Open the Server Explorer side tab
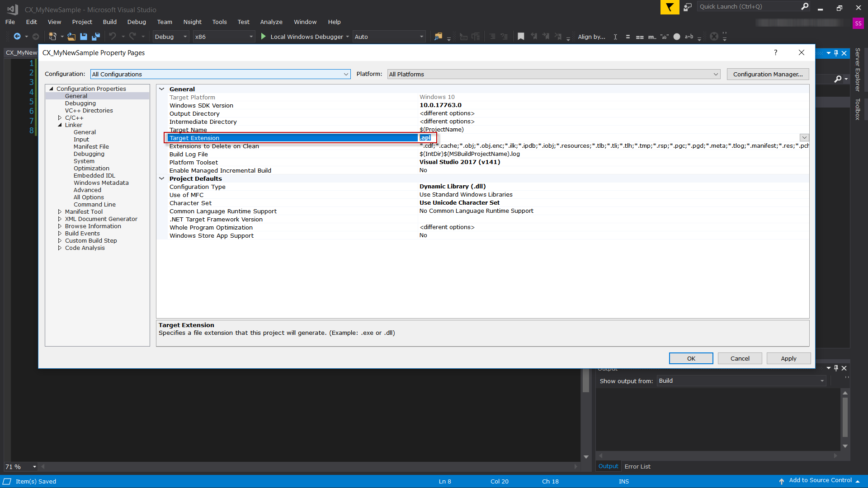This screenshot has height=488, width=868. pyautogui.click(x=858, y=70)
